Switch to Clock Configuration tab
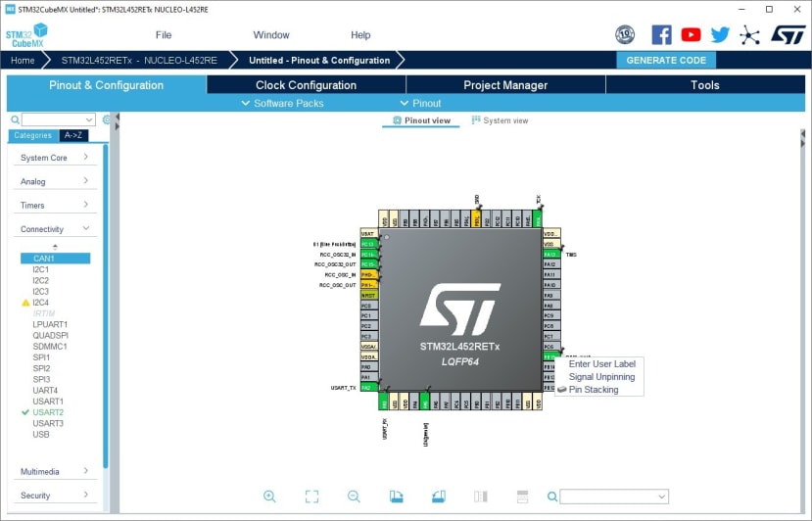812x521 pixels. tap(306, 85)
